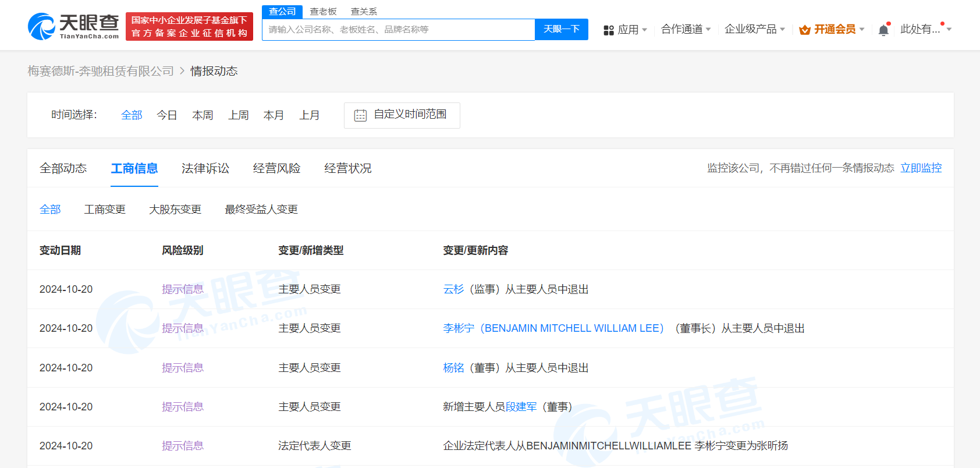Select 工商变更 sub-filter
Screen dimensions: 980x468
click(105, 209)
